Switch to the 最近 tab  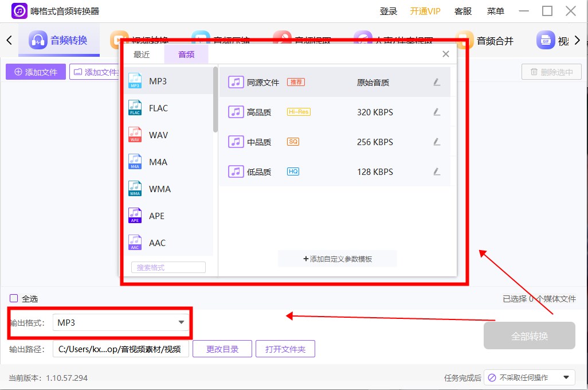coord(142,54)
